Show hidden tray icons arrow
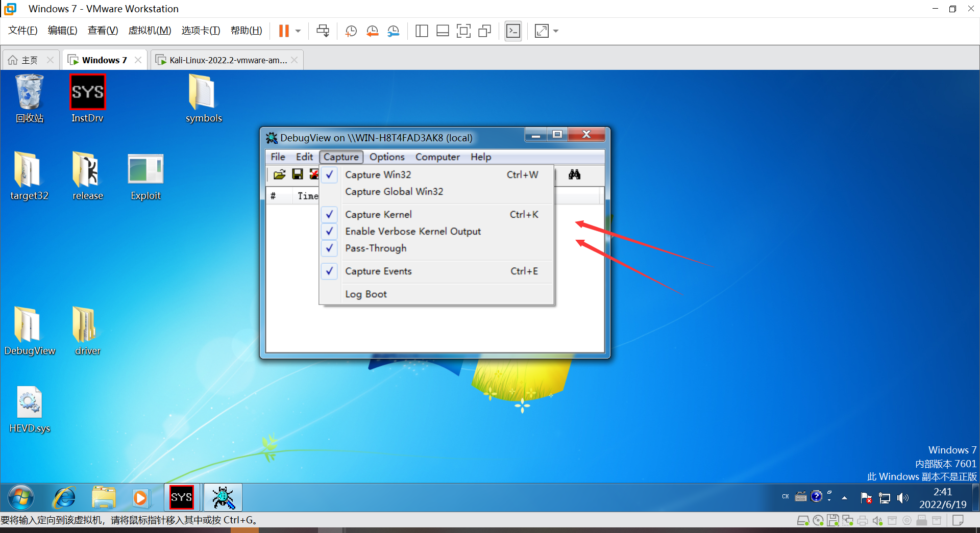The width and height of the screenshot is (980, 533). point(845,498)
